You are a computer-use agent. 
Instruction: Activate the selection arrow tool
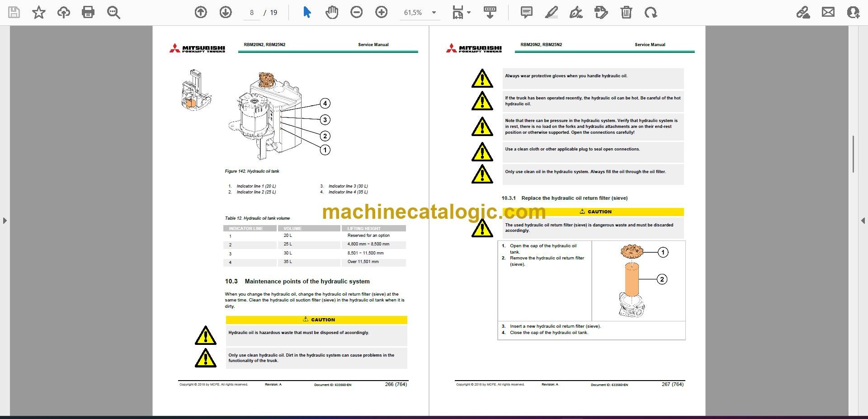pos(307,12)
